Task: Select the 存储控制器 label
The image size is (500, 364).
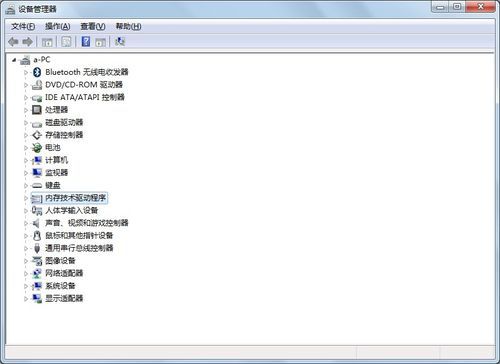Action: point(64,135)
